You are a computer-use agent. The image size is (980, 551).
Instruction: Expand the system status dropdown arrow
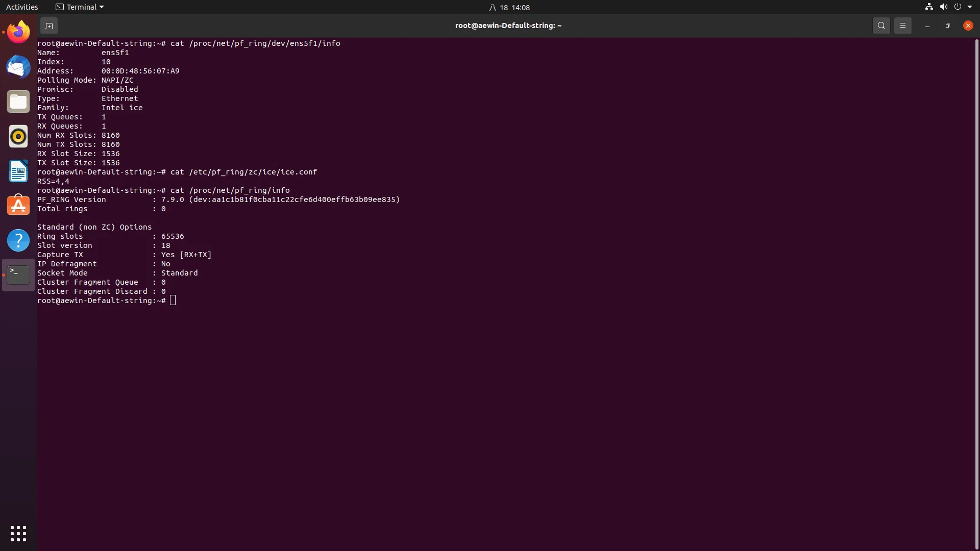970,7
